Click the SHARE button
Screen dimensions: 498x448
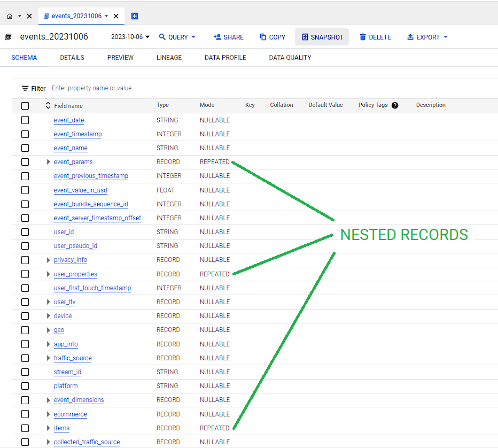(228, 37)
